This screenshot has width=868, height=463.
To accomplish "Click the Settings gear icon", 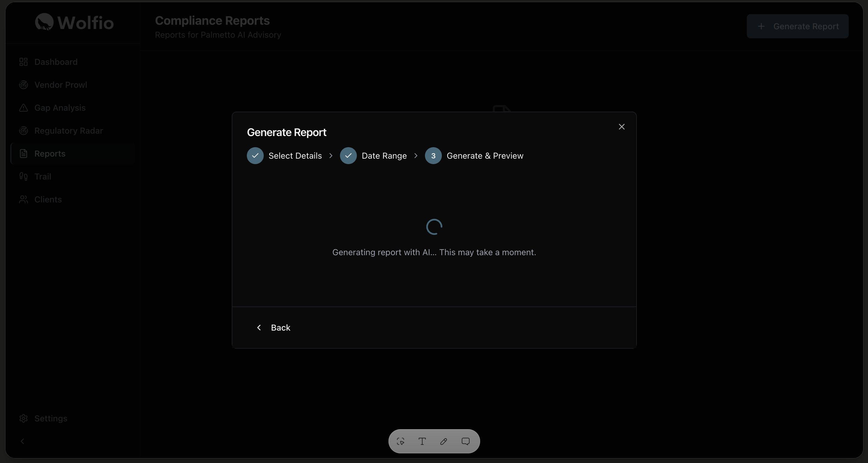I will tap(23, 418).
